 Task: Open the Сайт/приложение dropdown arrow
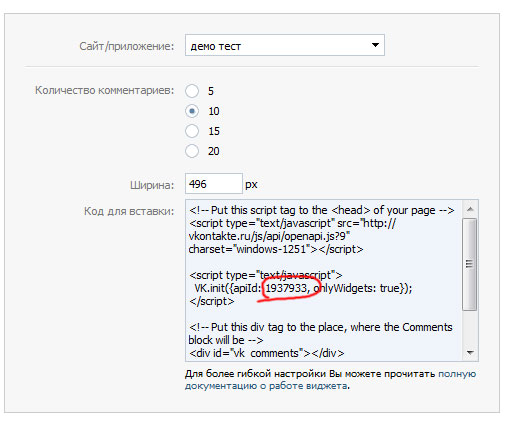(375, 45)
